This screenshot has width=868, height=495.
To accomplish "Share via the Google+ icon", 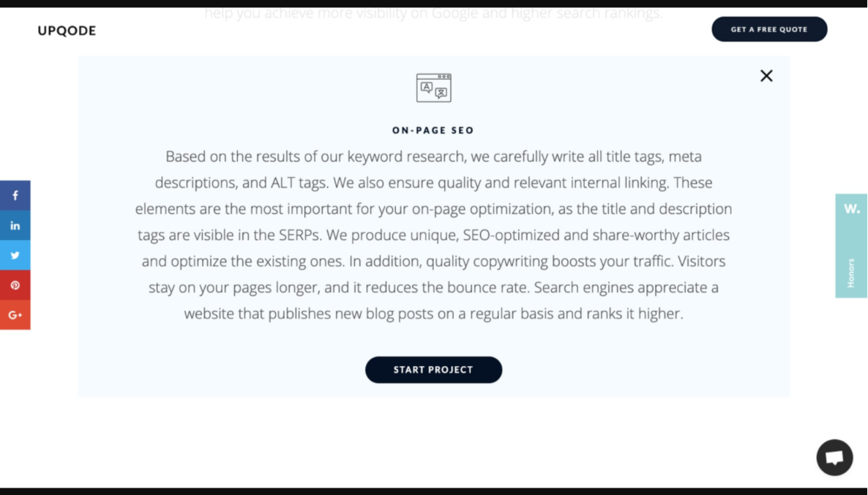I will pyautogui.click(x=15, y=315).
